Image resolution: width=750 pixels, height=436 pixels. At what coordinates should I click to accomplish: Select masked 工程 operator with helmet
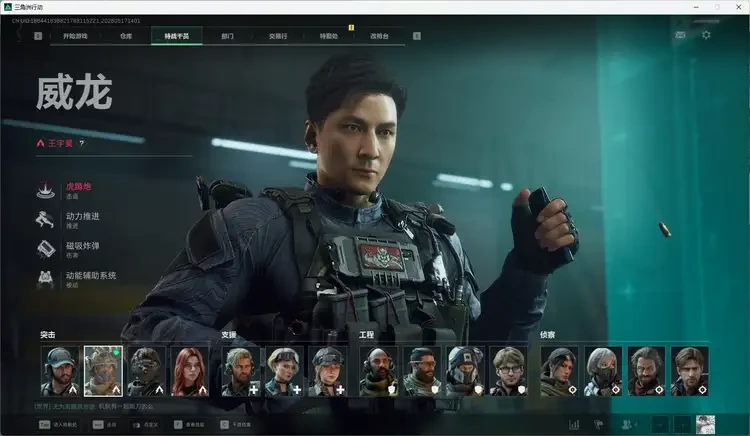[x=465, y=371]
